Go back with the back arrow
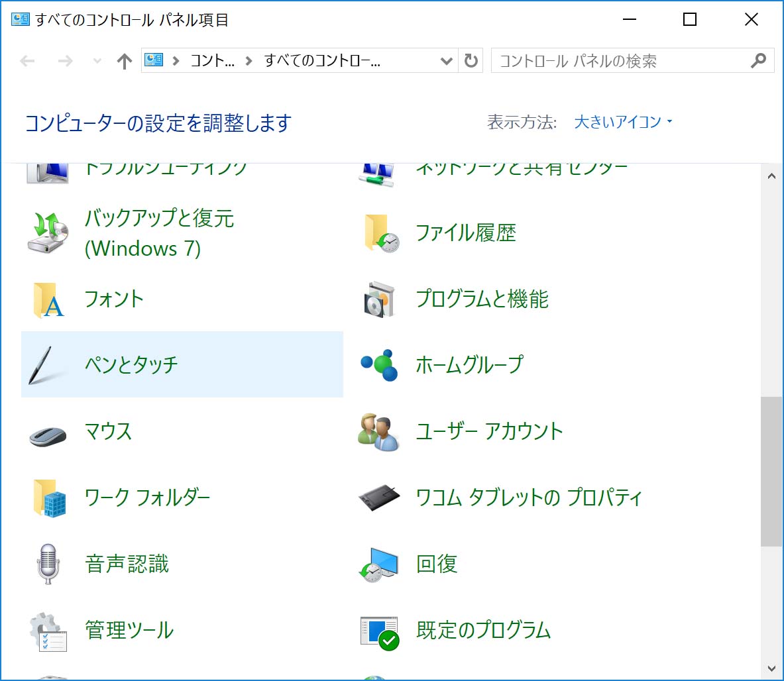This screenshot has height=681, width=784. coord(27,61)
